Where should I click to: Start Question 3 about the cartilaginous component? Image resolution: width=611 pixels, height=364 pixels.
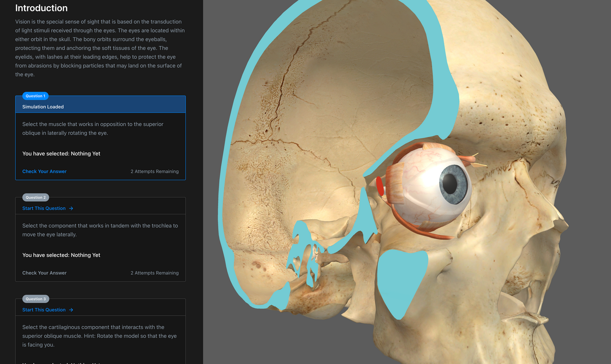point(44,310)
